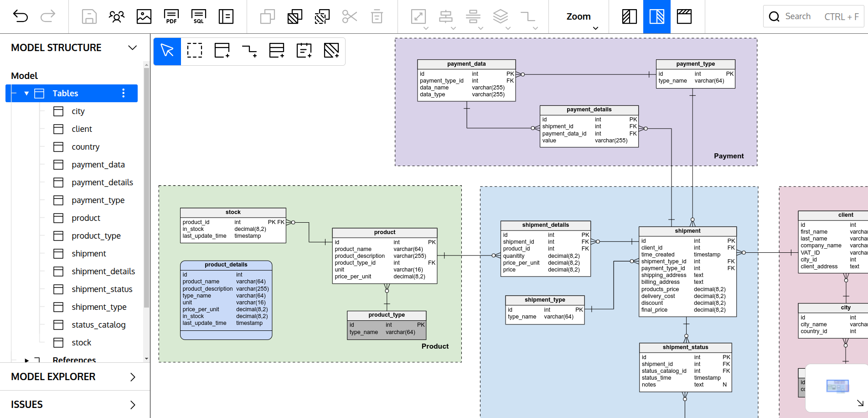
Task: Select the city table in tree
Action: pyautogui.click(x=78, y=111)
